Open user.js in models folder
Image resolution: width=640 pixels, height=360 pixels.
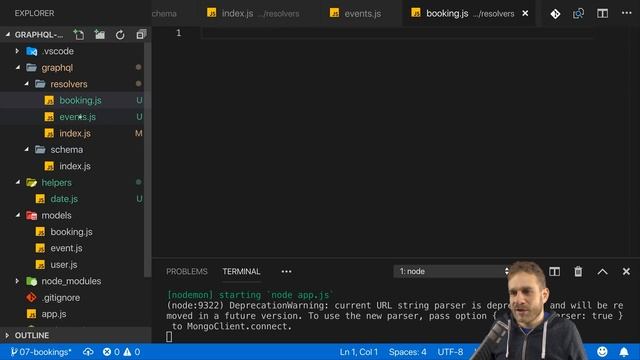(x=64, y=264)
